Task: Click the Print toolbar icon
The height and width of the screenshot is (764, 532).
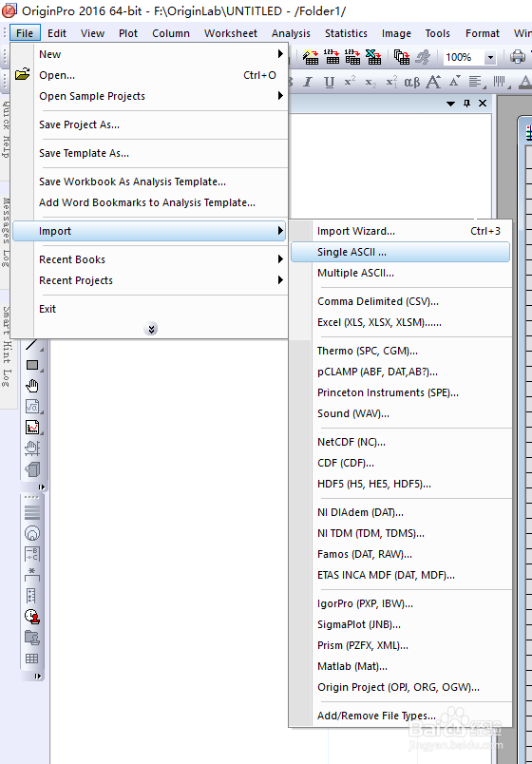Action: [518, 57]
